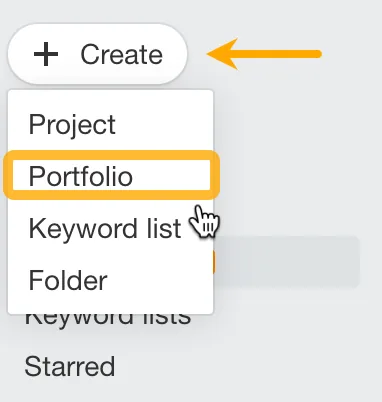
Task: Click the partially hidden Keyword lists item
Action: point(108,319)
